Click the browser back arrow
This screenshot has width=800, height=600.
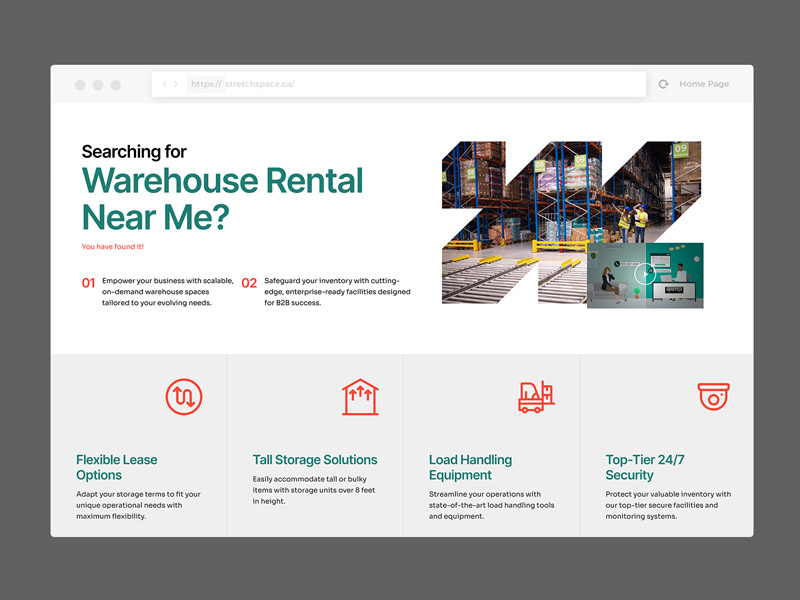point(165,84)
